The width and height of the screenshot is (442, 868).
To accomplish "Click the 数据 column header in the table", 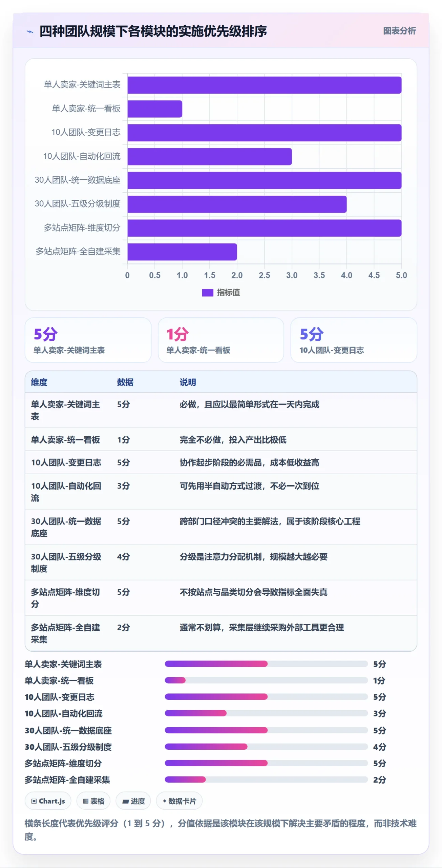I will coord(125,382).
